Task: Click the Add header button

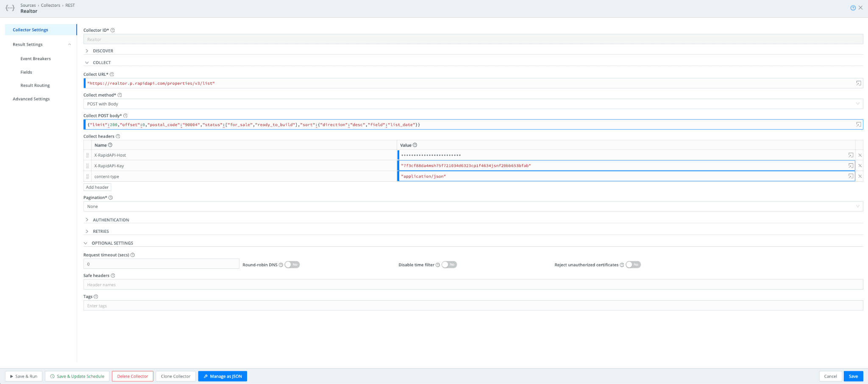Action: [x=97, y=188]
